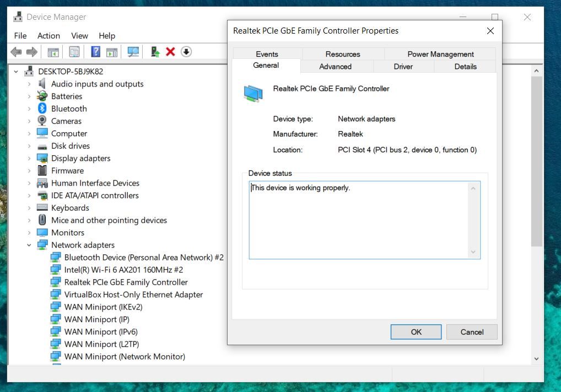Select WAN Miniport (IKEv2)
This screenshot has height=392, width=561.
click(x=104, y=307)
